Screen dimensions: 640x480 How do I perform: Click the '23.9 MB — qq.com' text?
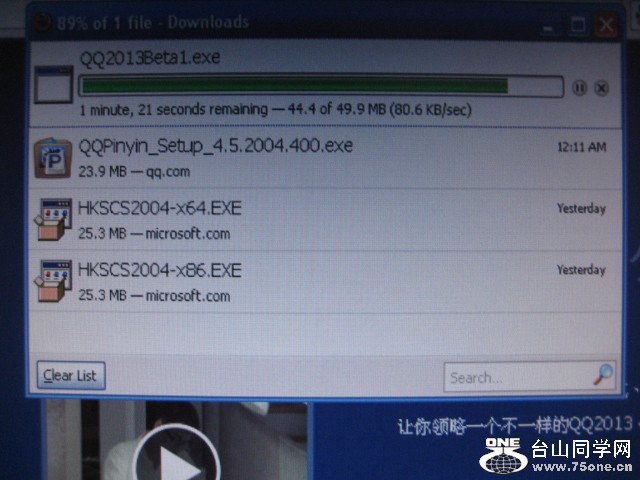pyautogui.click(x=134, y=171)
